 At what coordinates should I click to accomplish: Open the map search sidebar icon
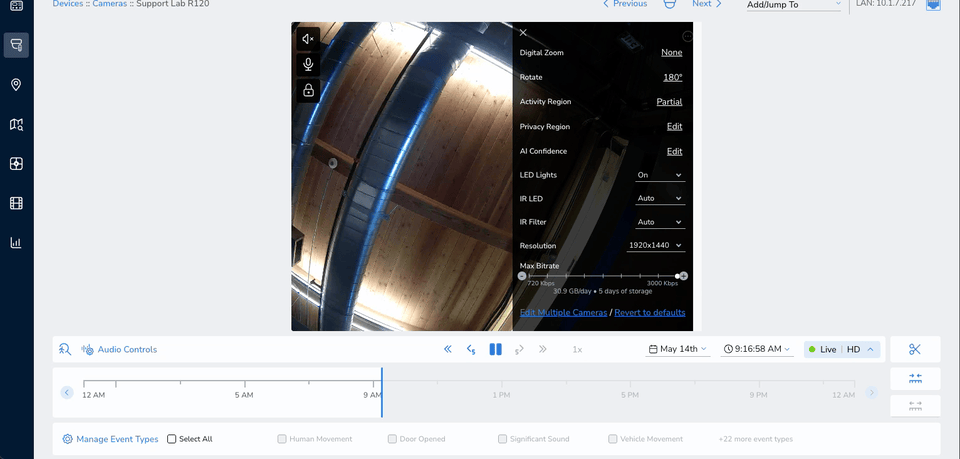pos(17,124)
